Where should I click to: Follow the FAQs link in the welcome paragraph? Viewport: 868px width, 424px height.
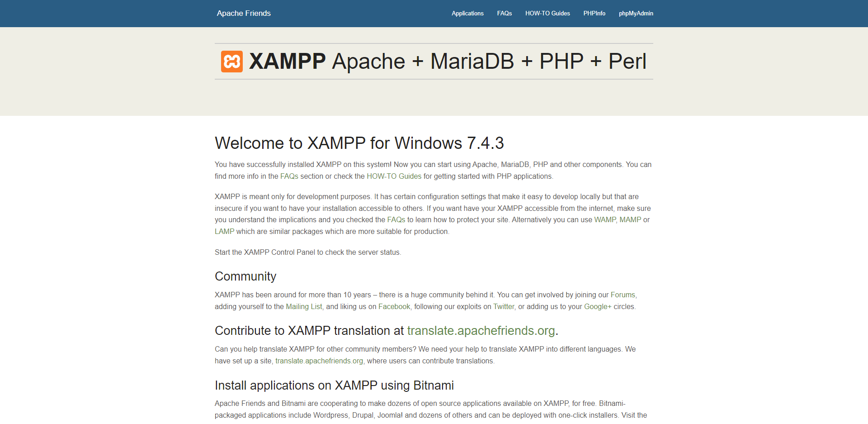coord(289,176)
